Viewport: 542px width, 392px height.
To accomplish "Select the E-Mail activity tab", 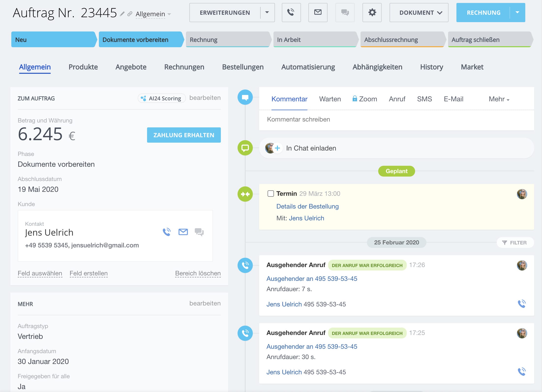I will pos(453,99).
